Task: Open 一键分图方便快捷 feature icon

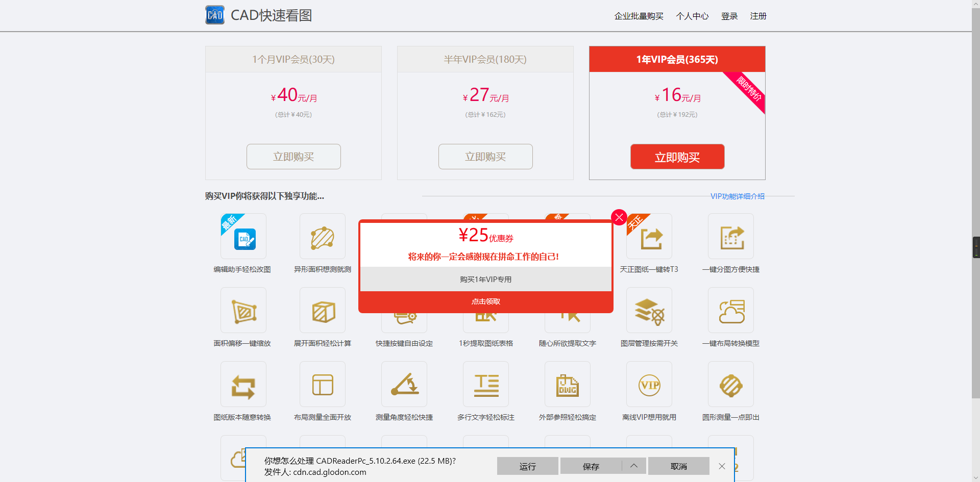Action: click(731, 236)
